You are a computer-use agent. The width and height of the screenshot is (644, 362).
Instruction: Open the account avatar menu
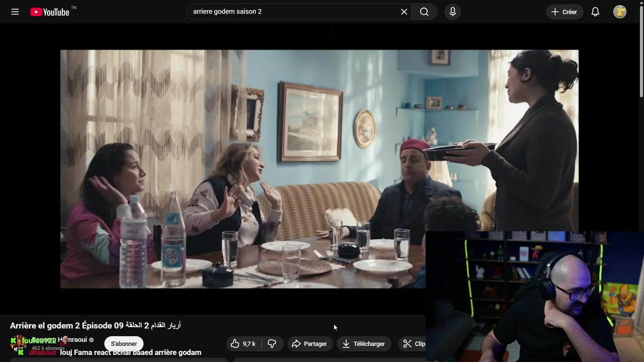[x=620, y=12]
